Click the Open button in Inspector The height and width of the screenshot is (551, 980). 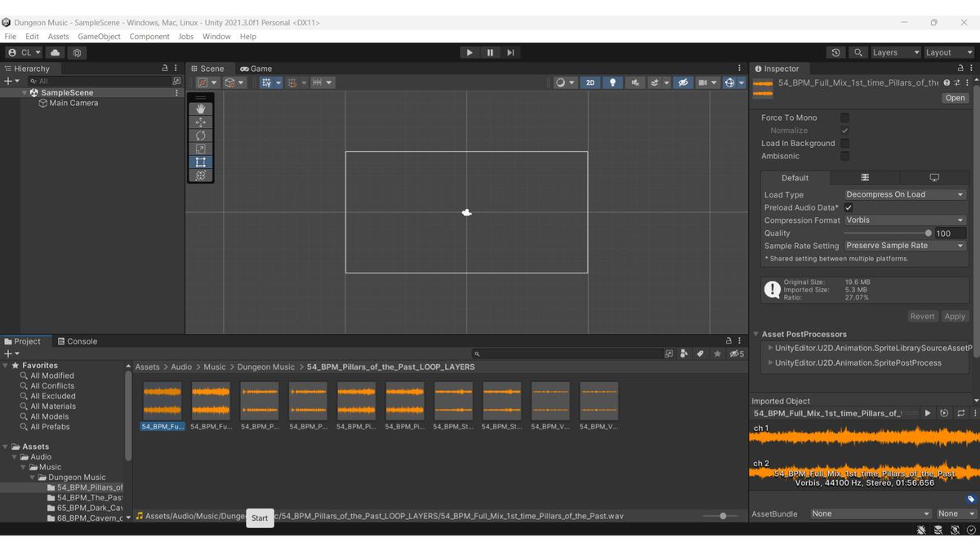coord(955,98)
